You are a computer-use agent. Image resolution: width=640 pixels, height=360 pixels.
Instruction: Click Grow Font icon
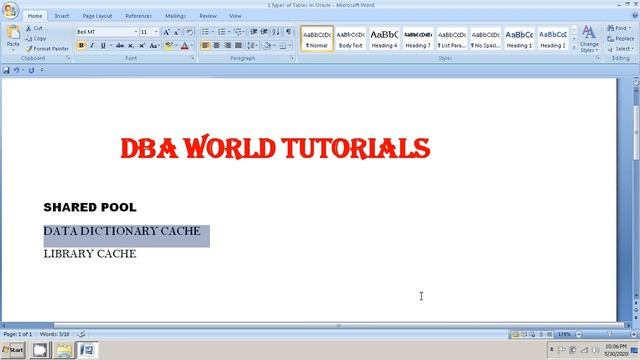point(166,32)
